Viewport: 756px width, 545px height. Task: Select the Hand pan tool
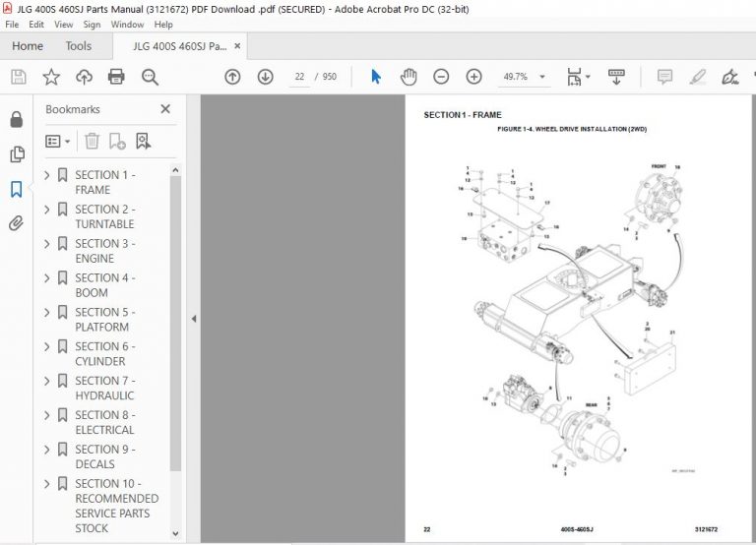pos(409,77)
